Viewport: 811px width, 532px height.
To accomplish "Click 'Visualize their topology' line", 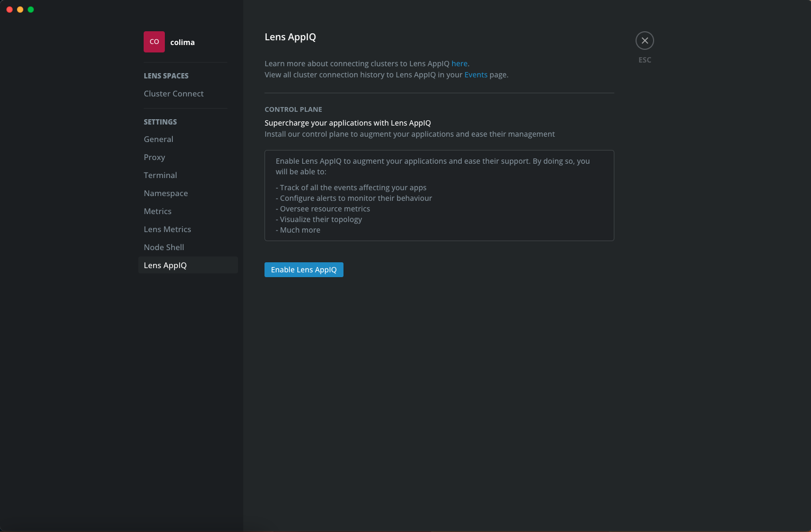I will tap(319, 219).
